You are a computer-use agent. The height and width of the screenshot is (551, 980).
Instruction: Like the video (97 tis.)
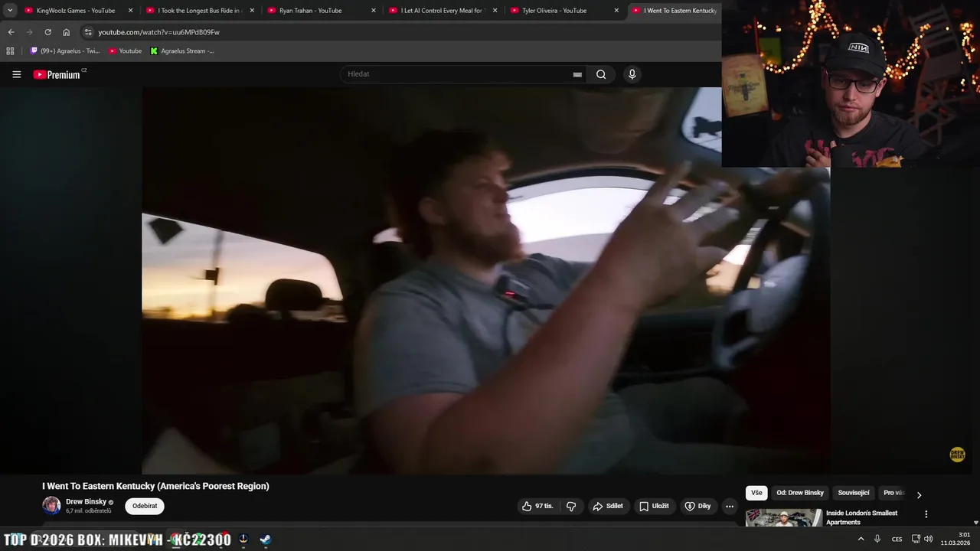[537, 506]
